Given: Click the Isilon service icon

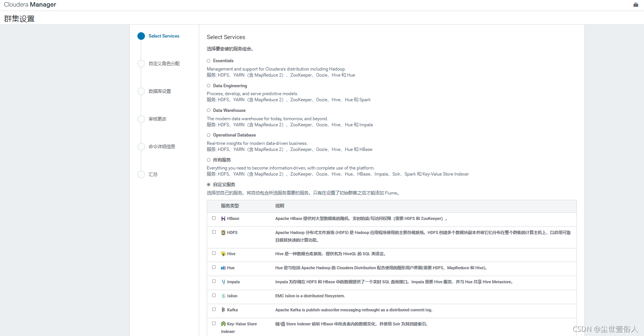Looking at the screenshot, I should [x=223, y=296].
